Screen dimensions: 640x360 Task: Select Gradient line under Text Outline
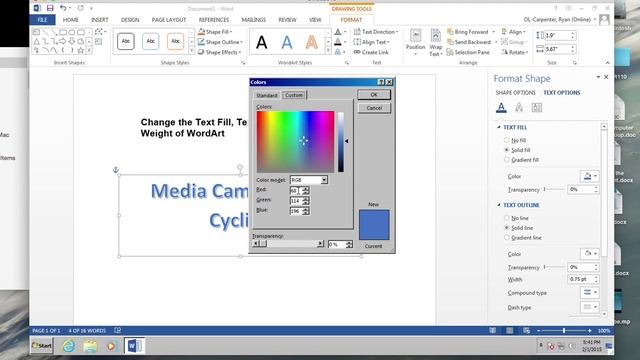coord(523,238)
